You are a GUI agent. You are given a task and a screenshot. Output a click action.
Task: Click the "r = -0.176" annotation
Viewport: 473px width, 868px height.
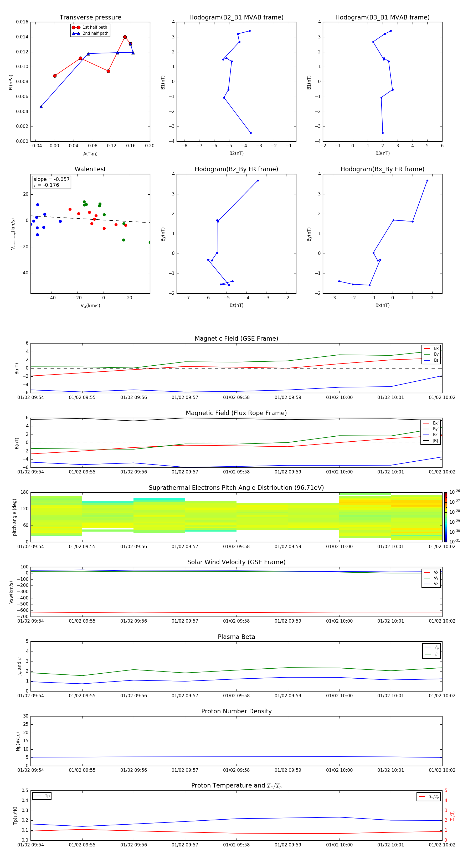[47, 185]
